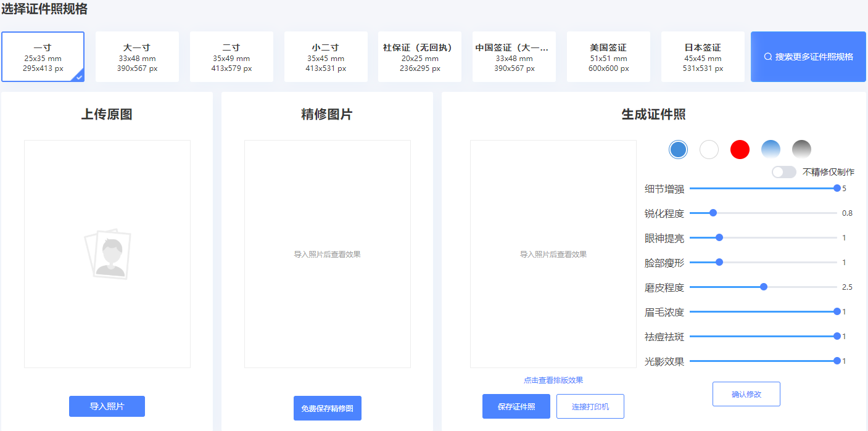
Task: Open 点击查看排版效果 link
Action: [553, 380]
